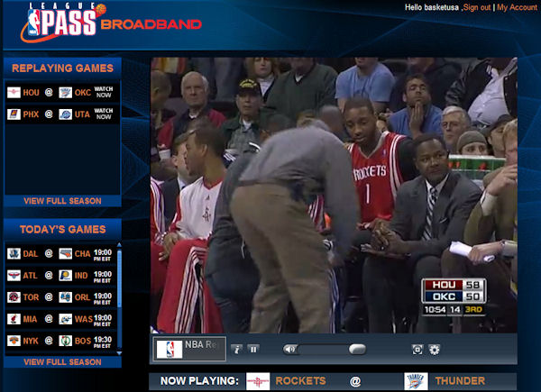This screenshot has height=392, width=541.
Task: Click the Rockets logo in Now Playing bar
Action: click(258, 381)
